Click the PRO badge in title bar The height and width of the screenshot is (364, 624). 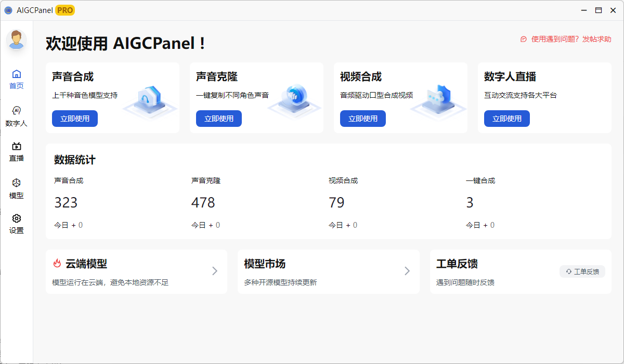65,10
